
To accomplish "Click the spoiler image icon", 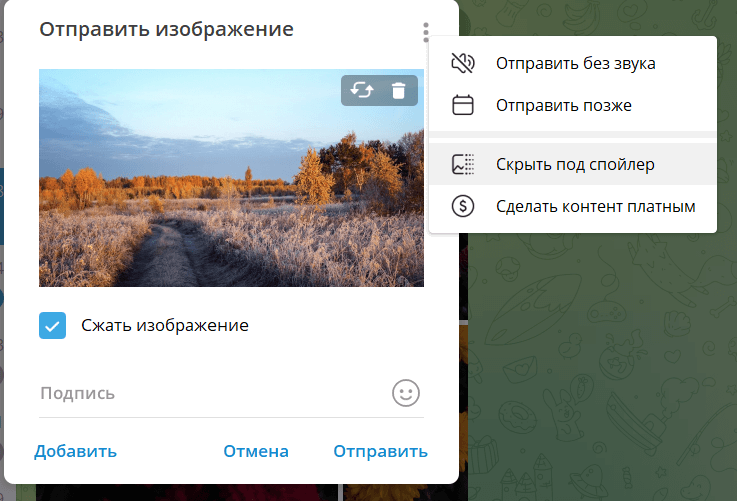I will [x=463, y=164].
